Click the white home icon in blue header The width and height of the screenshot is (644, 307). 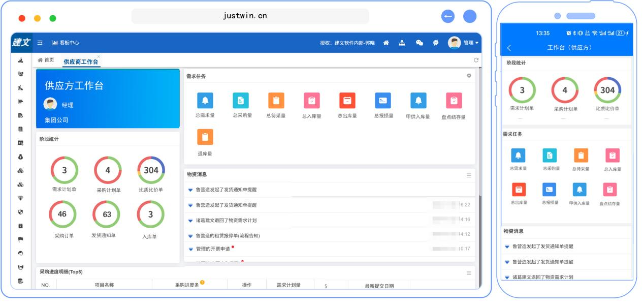tap(386, 43)
